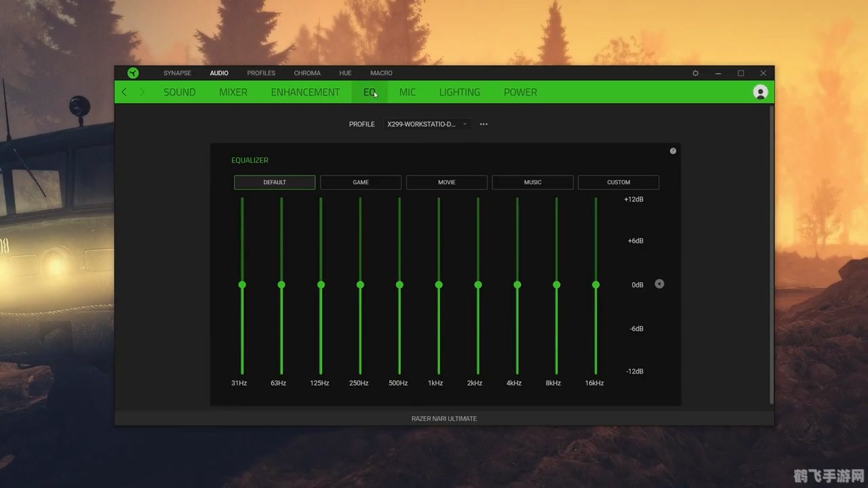Click the forward navigation arrow

pyautogui.click(x=142, y=92)
